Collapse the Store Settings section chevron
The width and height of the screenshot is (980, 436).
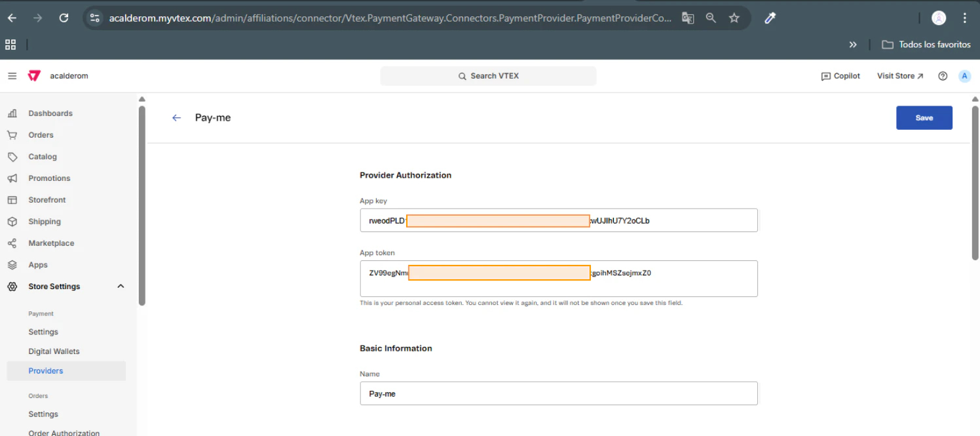point(121,287)
